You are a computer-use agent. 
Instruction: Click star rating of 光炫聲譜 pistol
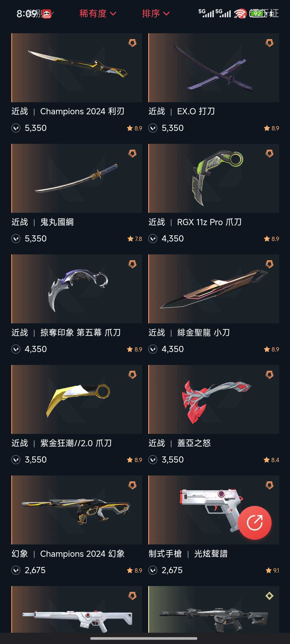click(x=272, y=570)
